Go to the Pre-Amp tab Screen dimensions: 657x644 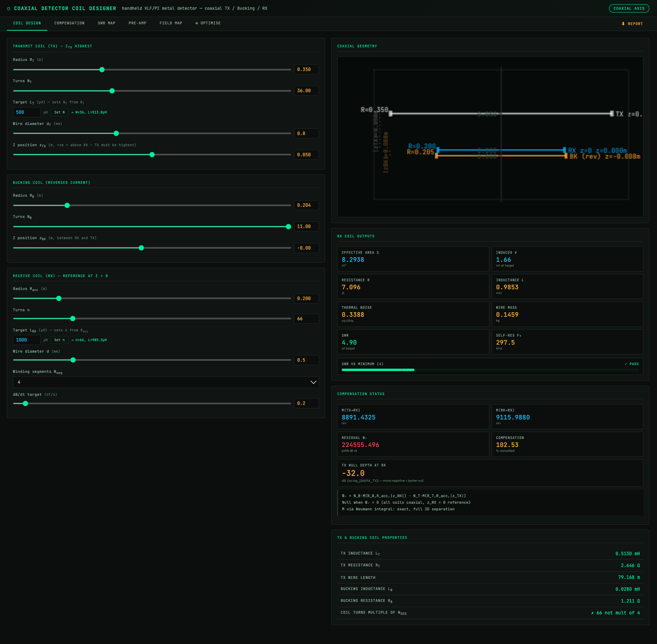[x=137, y=23]
